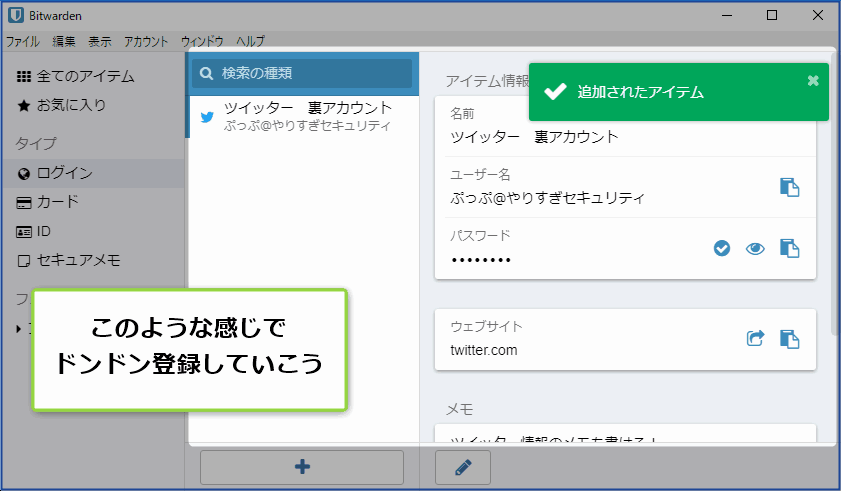Click the search field 検索の種類
Viewport: 841px width, 491px height.
[302, 74]
